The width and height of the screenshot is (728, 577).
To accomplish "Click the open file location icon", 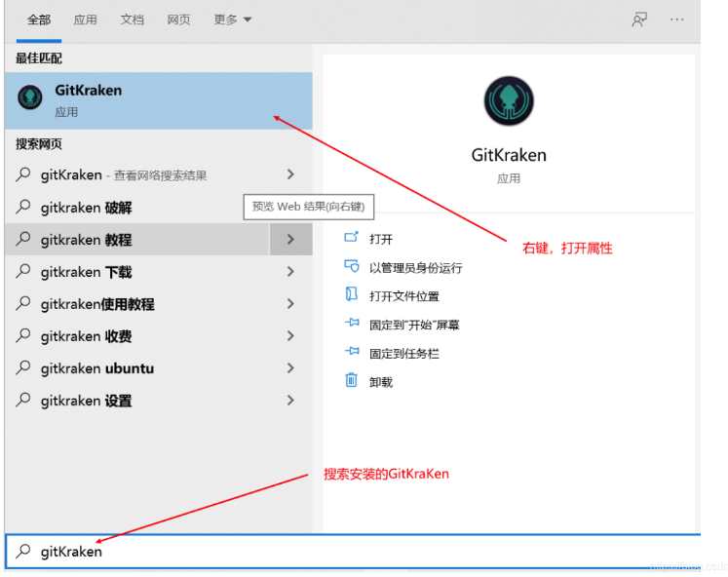I will point(352,294).
